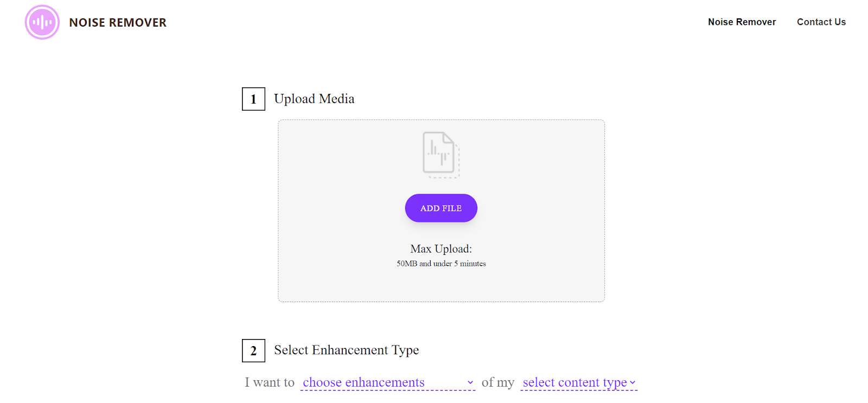Click the Select Enhancement Type heading

click(347, 350)
